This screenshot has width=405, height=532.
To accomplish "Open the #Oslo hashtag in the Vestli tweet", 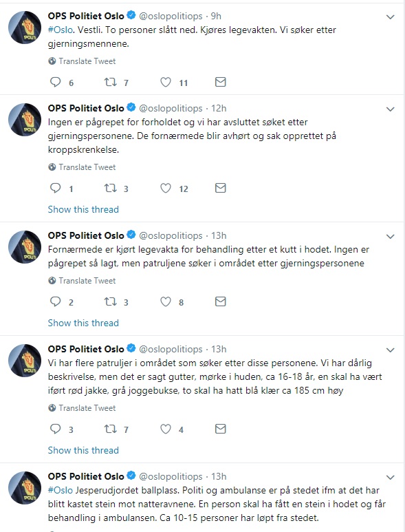I will click(x=61, y=30).
